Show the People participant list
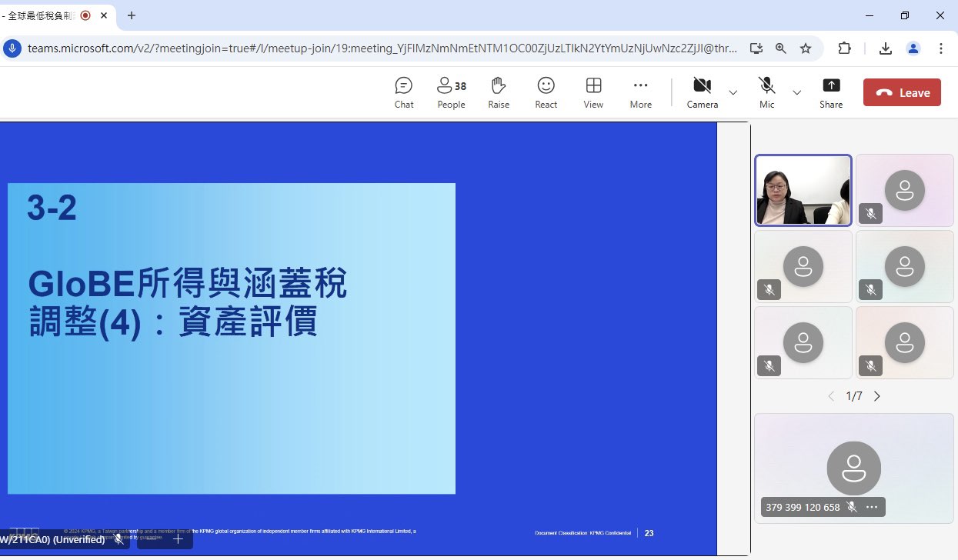Image resolution: width=958 pixels, height=560 pixels. [451, 93]
